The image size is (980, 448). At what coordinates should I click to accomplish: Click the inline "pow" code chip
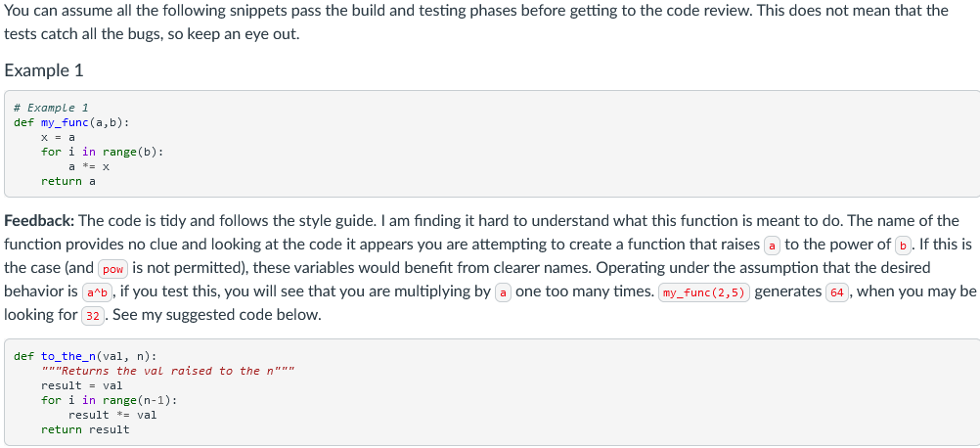click(x=112, y=269)
